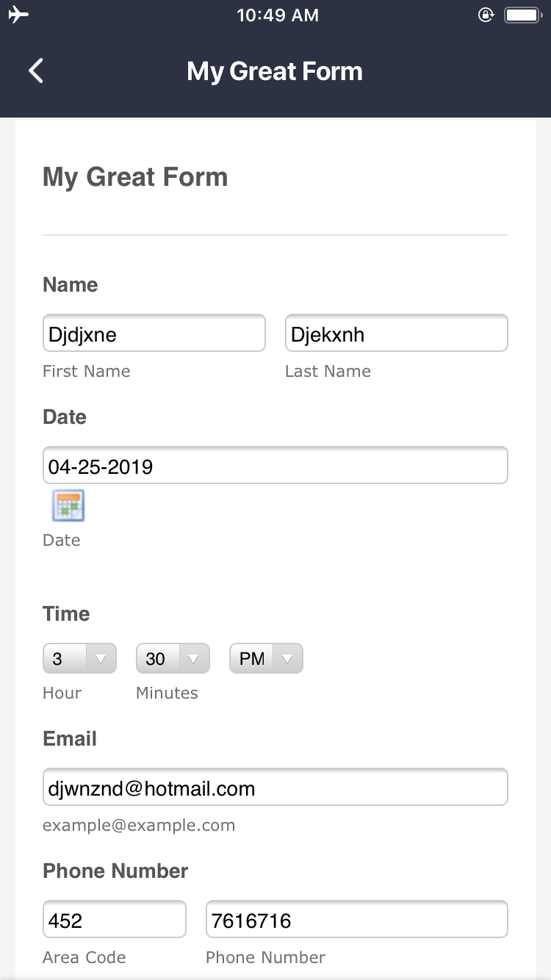The image size is (551, 980).
Task: Select the Phone Number field 7616716
Action: point(357,919)
